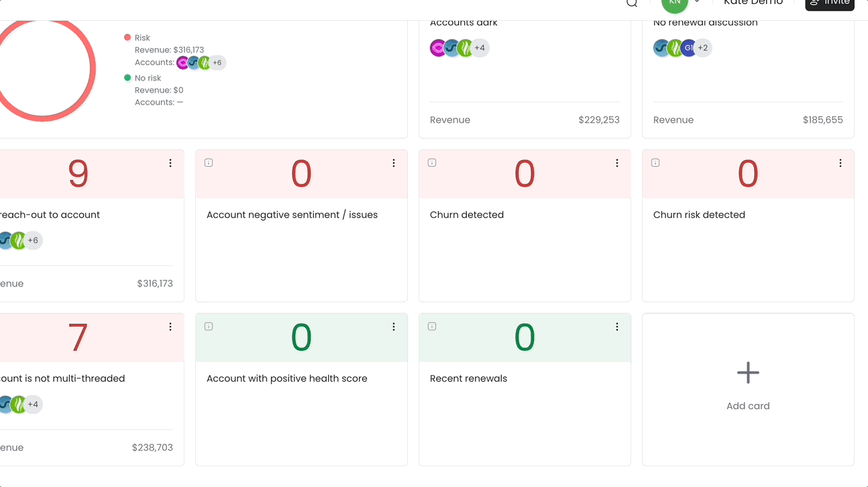Image resolution: width=868 pixels, height=487 pixels.
Task: Expand the chevron next to KN avatar
Action: click(x=697, y=2)
